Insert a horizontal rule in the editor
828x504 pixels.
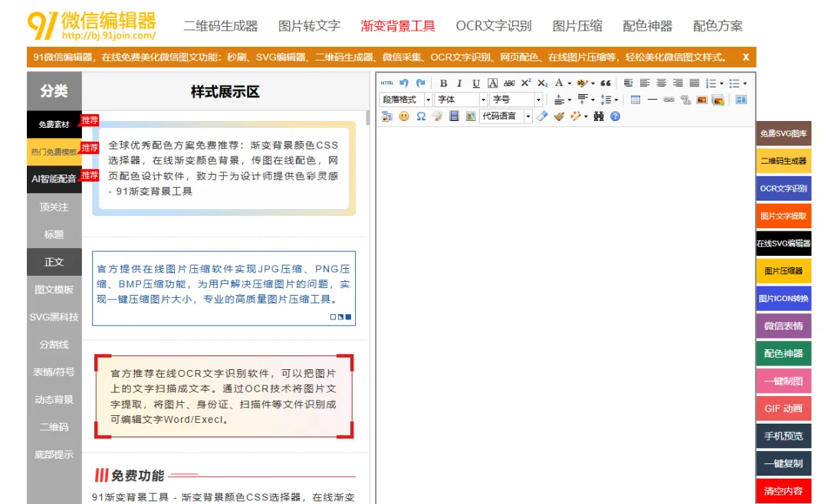coord(652,100)
